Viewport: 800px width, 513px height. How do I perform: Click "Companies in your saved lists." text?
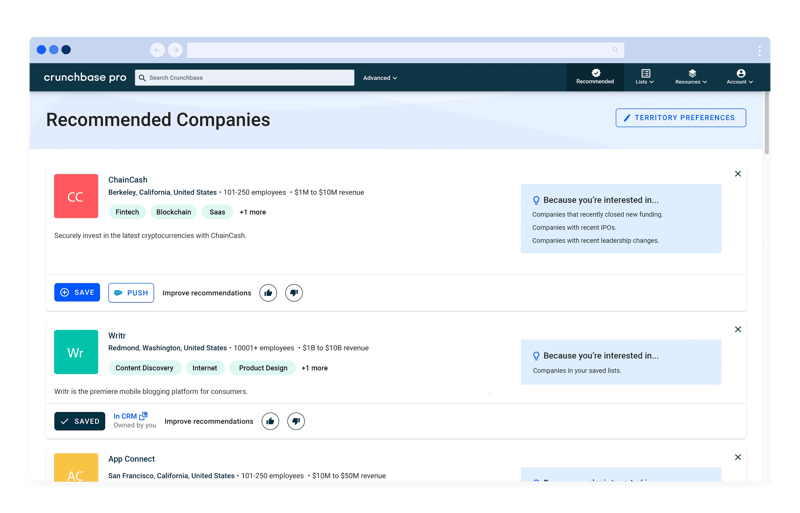pyautogui.click(x=577, y=371)
